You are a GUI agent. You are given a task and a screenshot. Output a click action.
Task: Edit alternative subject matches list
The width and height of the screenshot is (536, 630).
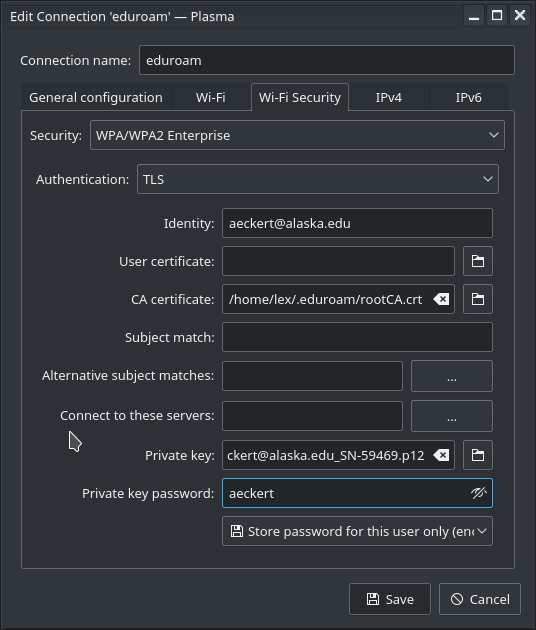(452, 376)
